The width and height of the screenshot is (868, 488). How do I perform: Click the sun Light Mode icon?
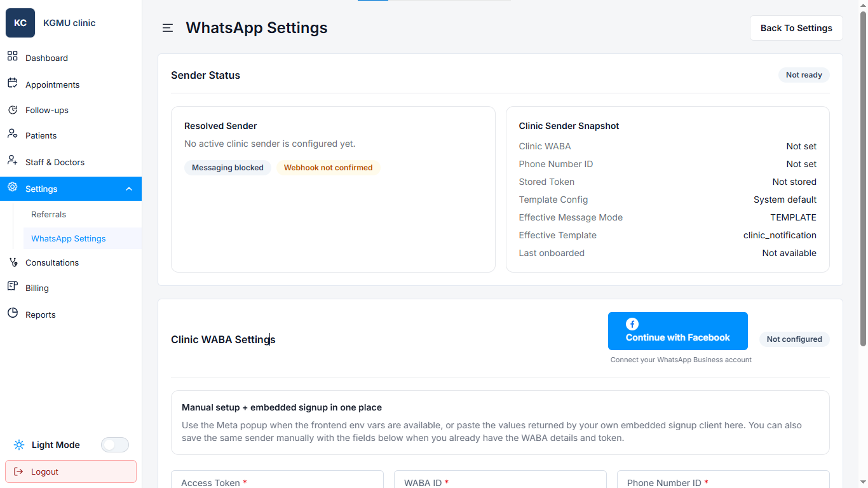tap(19, 445)
